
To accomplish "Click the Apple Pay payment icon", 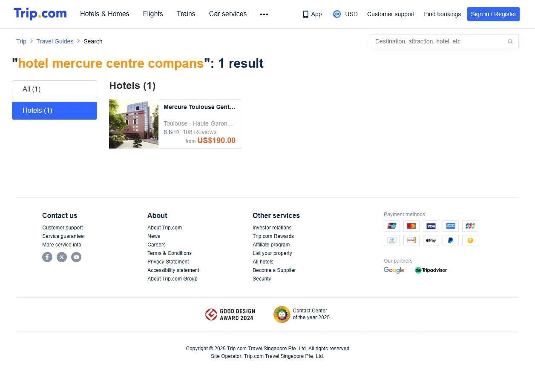I will point(431,240).
